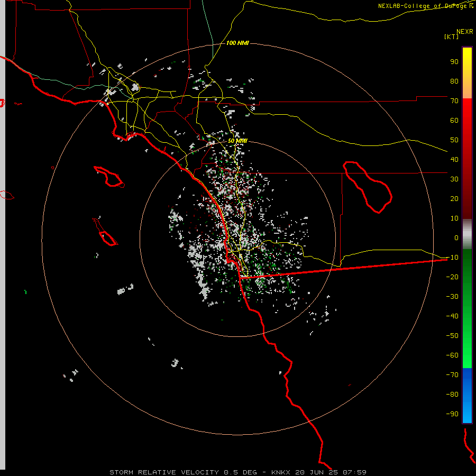
Task: Click the positive 90 scale value
Action: [454, 62]
